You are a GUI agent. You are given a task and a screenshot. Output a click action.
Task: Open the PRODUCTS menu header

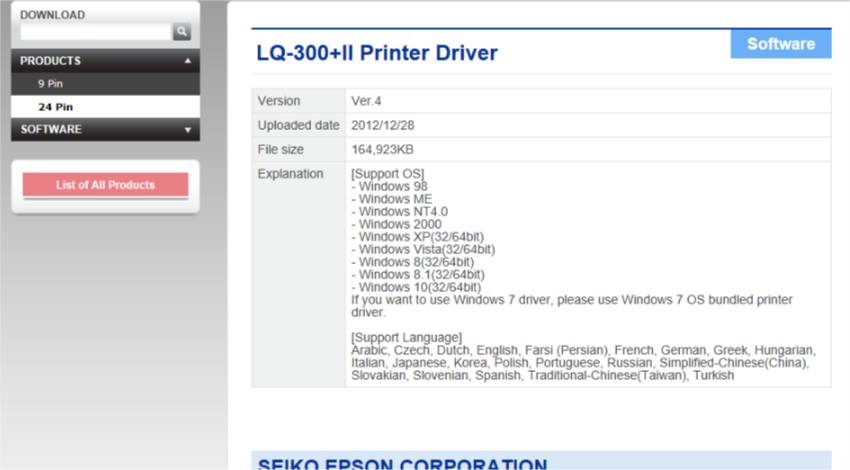click(106, 61)
